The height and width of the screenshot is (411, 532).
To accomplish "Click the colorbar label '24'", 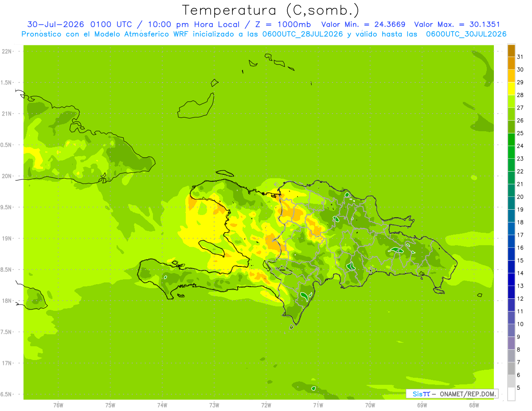I will (x=520, y=146).
